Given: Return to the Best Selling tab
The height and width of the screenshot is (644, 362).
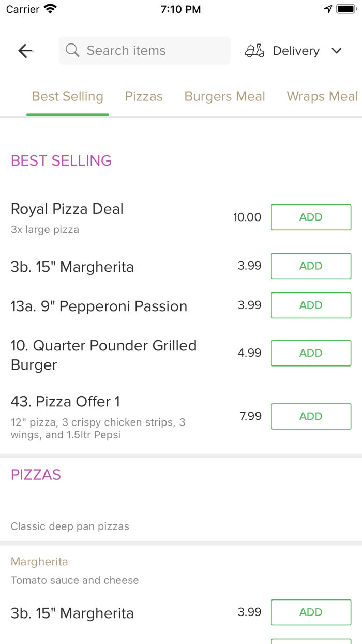Looking at the screenshot, I should coord(67,96).
